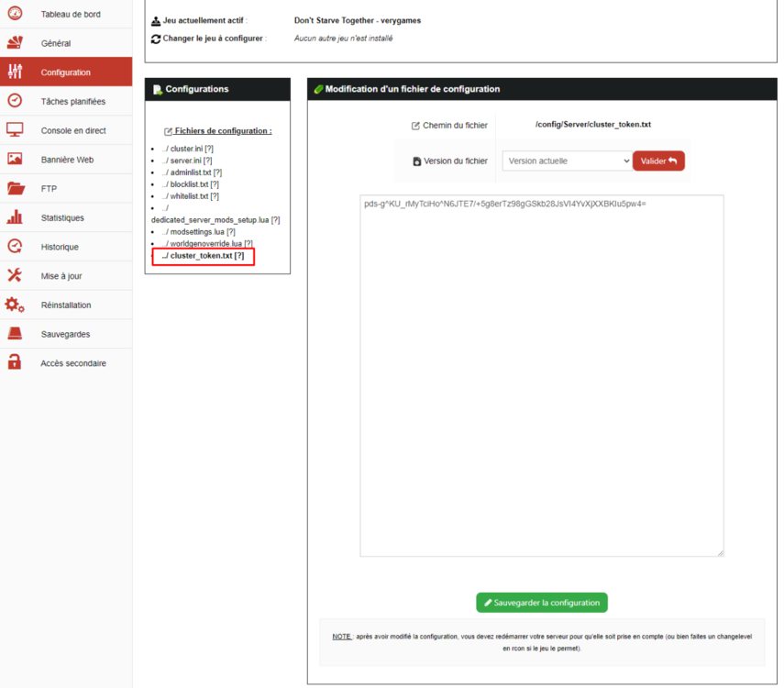Open the Configuration menu item
This screenshot has height=688, width=784.
tap(65, 72)
